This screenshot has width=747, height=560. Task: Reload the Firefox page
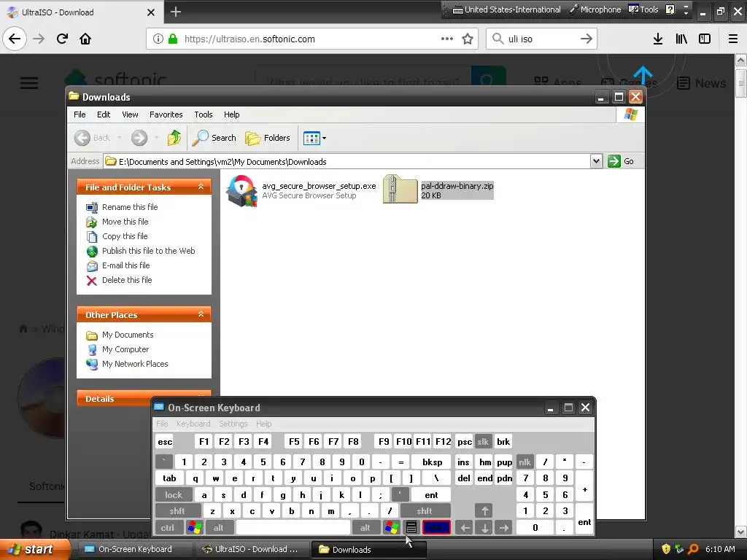click(x=62, y=39)
